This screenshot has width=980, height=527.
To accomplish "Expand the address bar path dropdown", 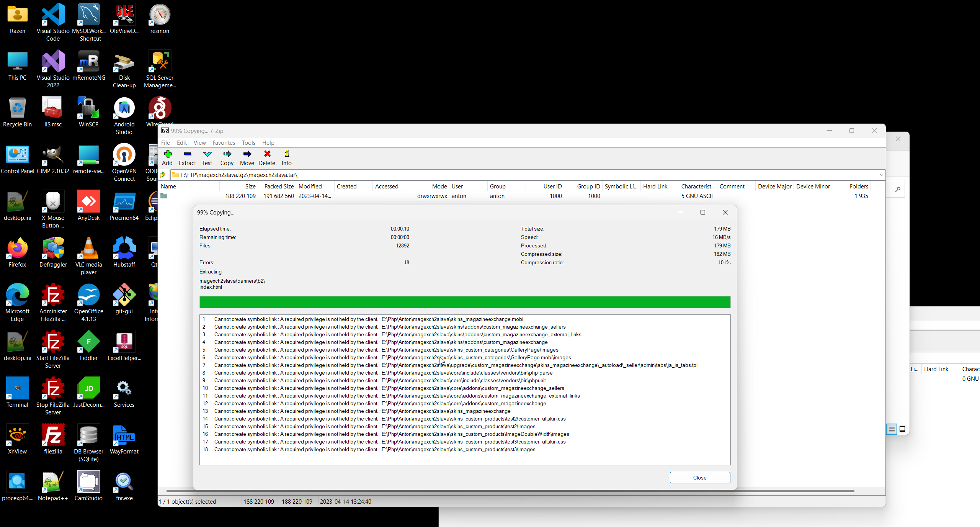I will click(881, 175).
